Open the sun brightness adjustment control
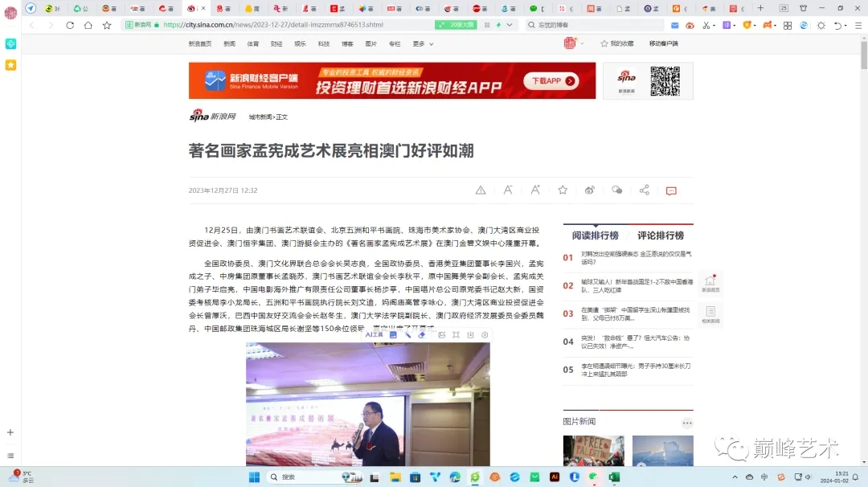 [820, 26]
